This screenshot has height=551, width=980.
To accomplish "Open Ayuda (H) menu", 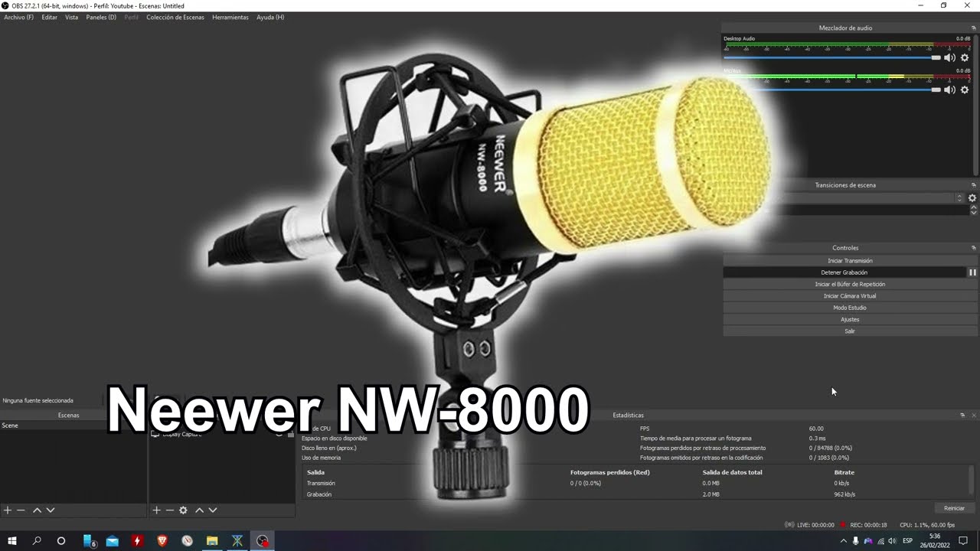I will pos(270,17).
